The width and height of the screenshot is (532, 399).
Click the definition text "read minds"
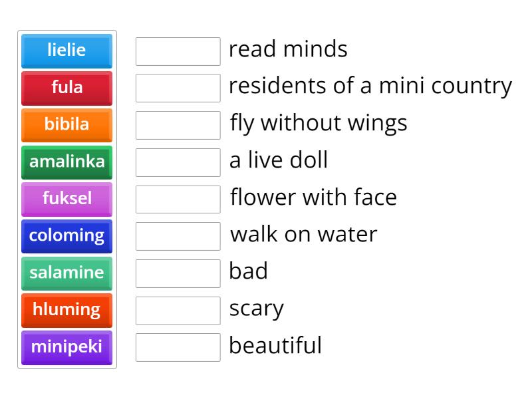coord(288,49)
